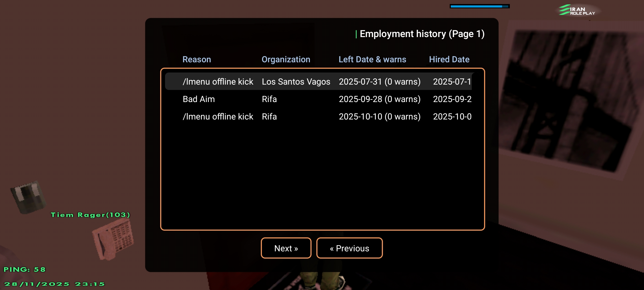Viewport: 644px width, 290px height.
Task: Click the Employment history (Page 1) title
Action: [x=422, y=34]
